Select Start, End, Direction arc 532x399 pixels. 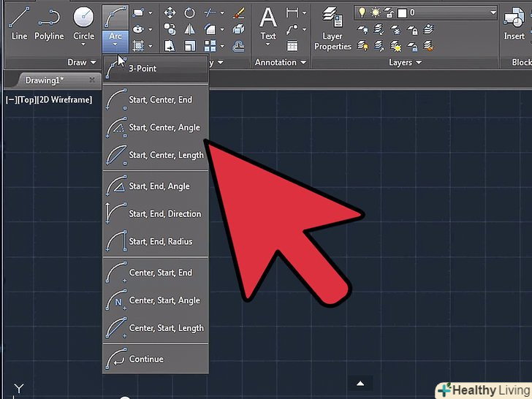click(156, 213)
